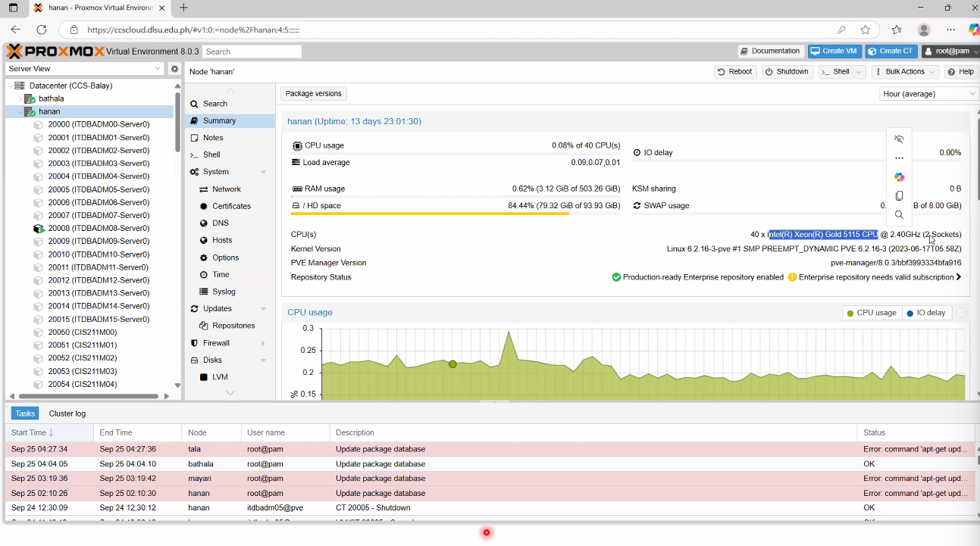Click the Create VM button

click(x=834, y=51)
